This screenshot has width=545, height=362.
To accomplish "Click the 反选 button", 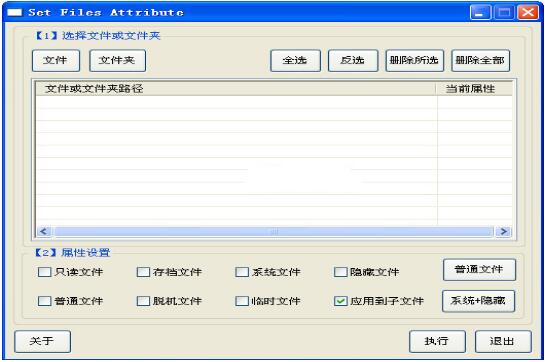I will point(353,61).
